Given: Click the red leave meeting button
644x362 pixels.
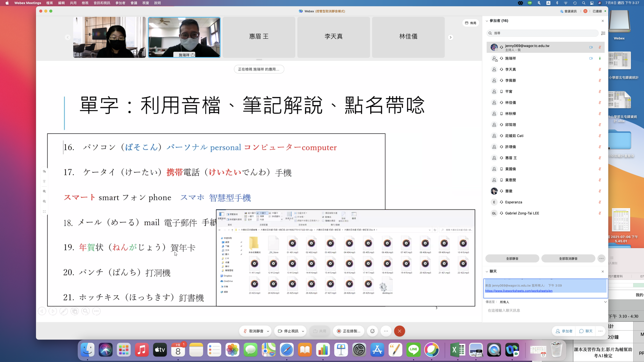Looking at the screenshot, I should coord(399,331).
